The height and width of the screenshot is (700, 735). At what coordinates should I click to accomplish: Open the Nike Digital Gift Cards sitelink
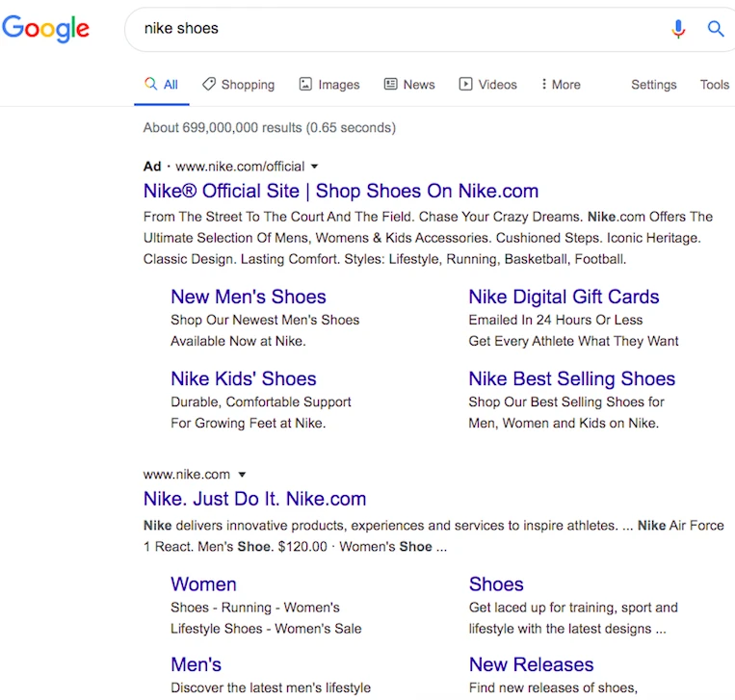pyautogui.click(x=564, y=298)
